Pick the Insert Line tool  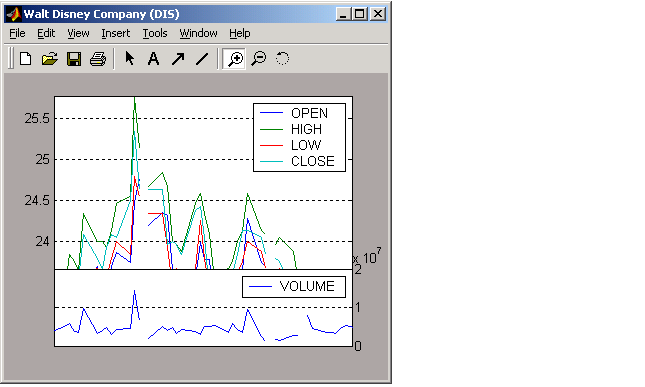tap(202, 58)
